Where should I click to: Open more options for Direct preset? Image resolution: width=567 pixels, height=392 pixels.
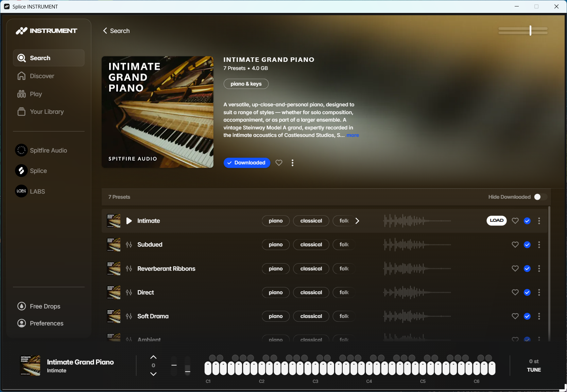[539, 292]
